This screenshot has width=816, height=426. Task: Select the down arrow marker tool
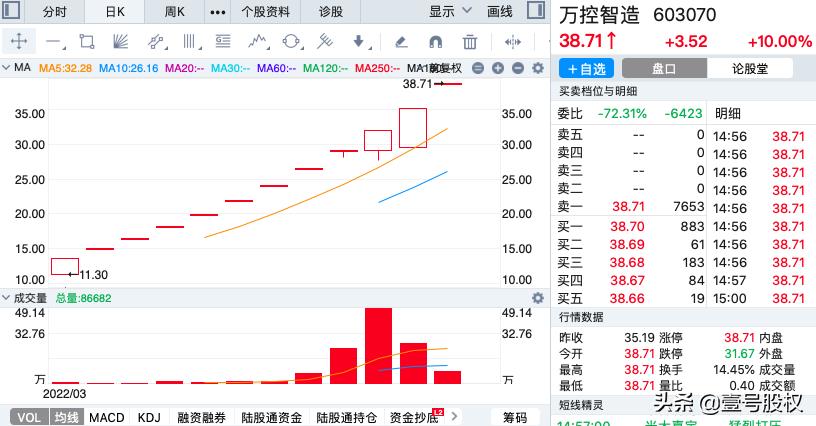tap(360, 41)
